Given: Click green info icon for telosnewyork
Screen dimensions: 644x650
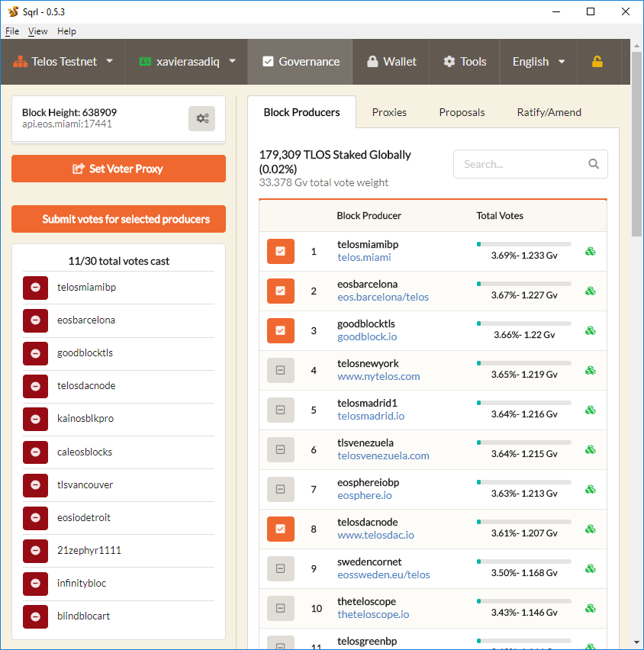Looking at the screenshot, I should pos(591,370).
